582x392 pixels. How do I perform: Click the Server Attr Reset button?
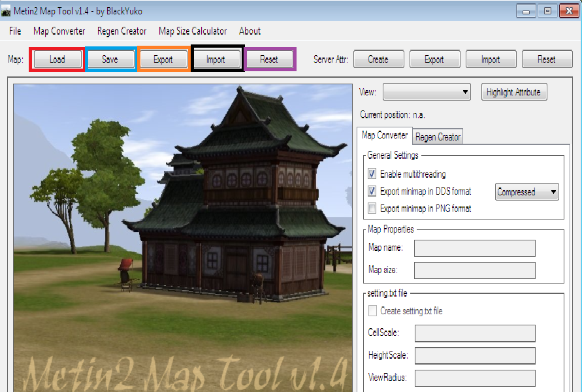[x=547, y=59]
